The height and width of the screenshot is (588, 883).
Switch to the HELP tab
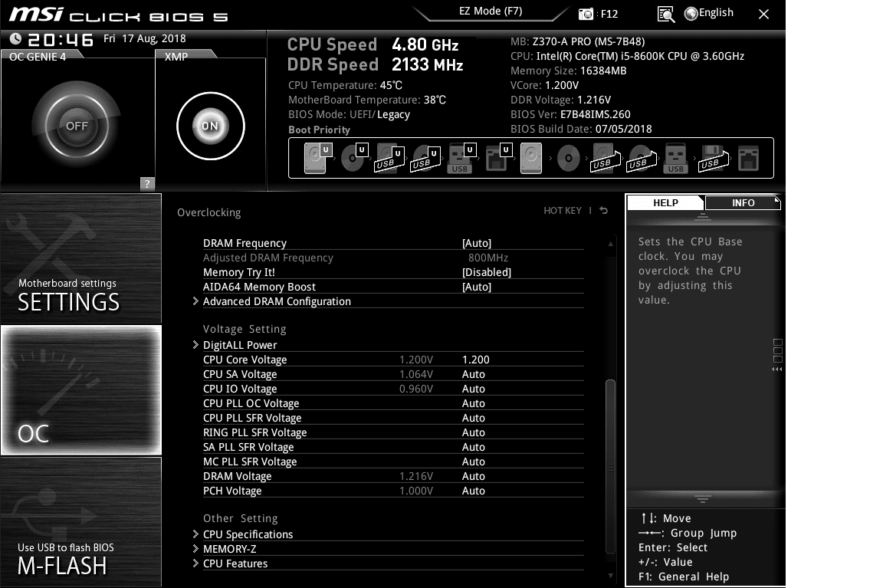point(665,202)
